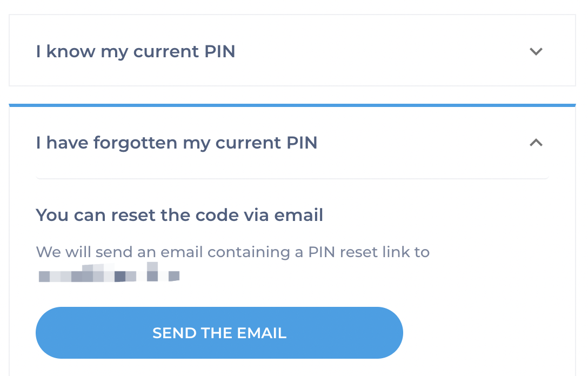The image size is (588, 376).
Task: Click the blurred recipient email address
Action: [108, 273]
